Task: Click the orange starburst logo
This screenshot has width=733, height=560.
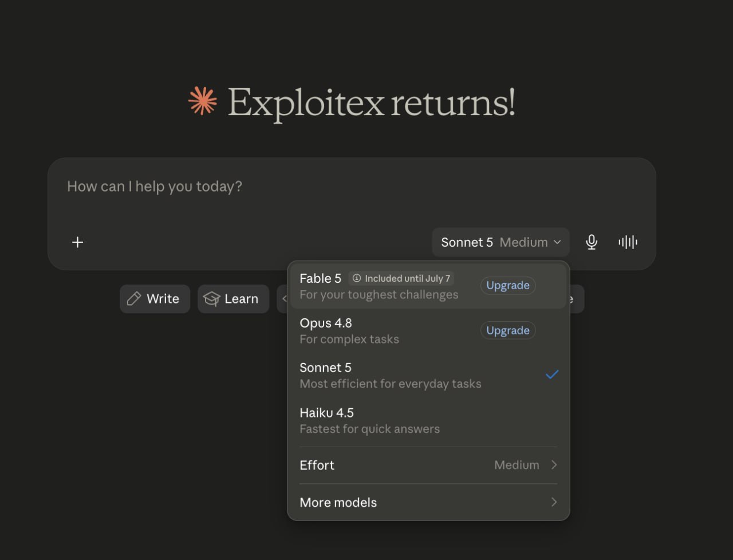Action: coord(203,101)
